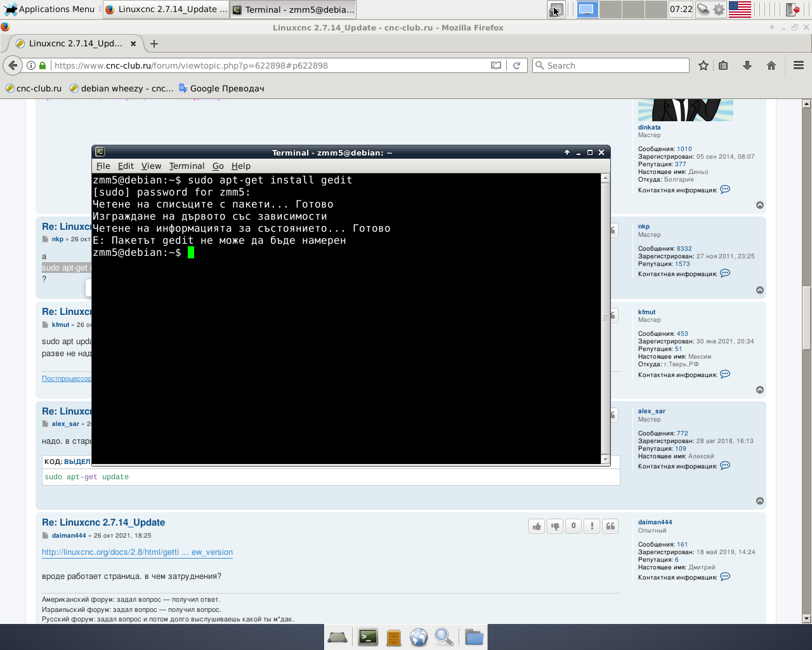Switch to Firefox window in the top taskbar

point(166,10)
